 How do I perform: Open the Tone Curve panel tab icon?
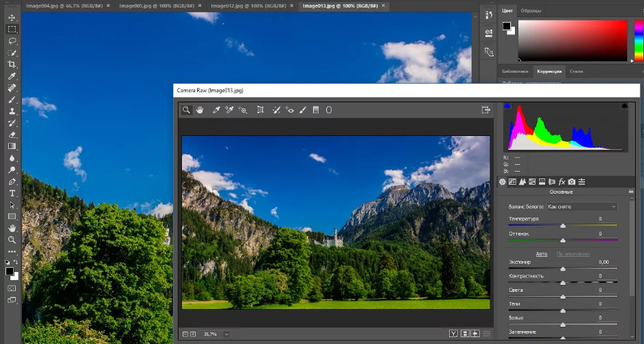513,182
